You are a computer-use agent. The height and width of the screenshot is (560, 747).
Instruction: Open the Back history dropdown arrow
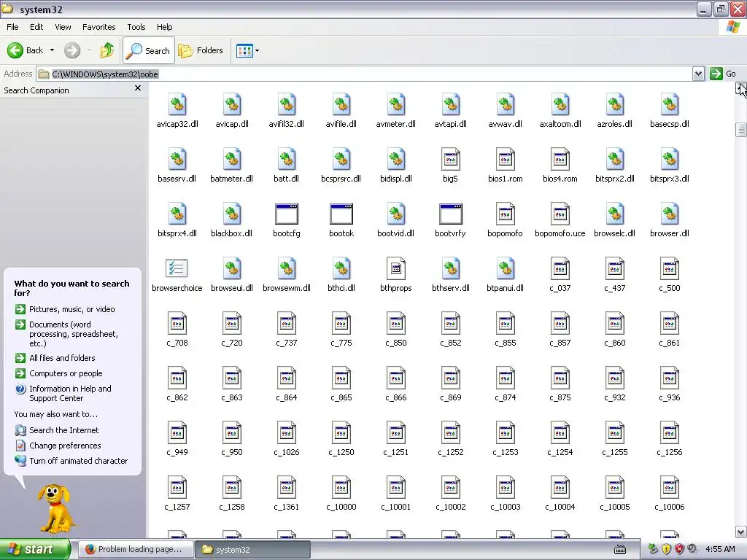(x=52, y=50)
